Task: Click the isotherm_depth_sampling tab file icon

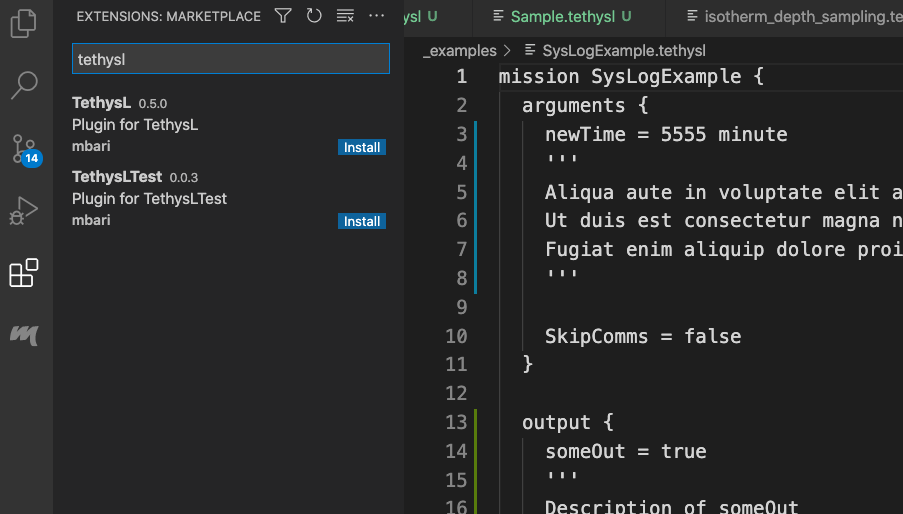Action: (693, 16)
